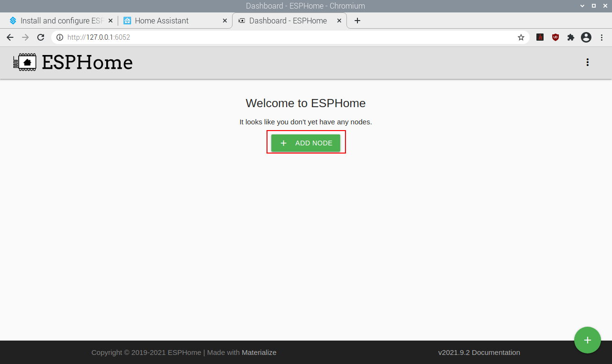Viewport: 612px width, 364px height.
Task: Close the Chromium window
Action: [605, 6]
